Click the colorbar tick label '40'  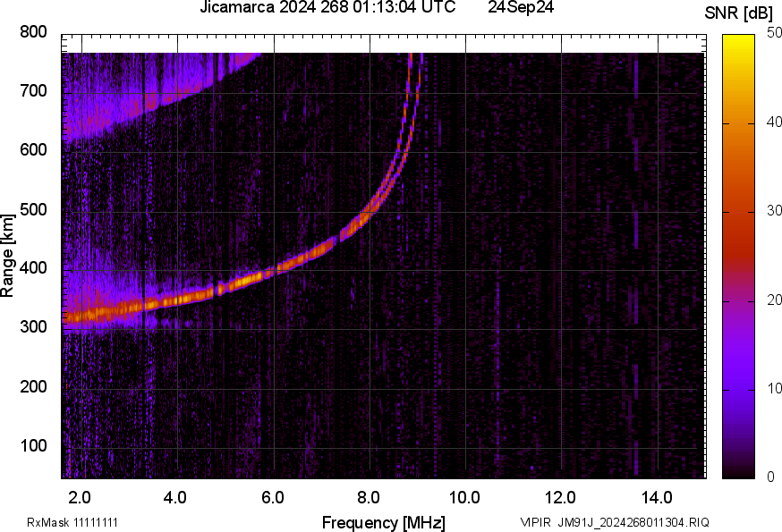[x=774, y=122]
